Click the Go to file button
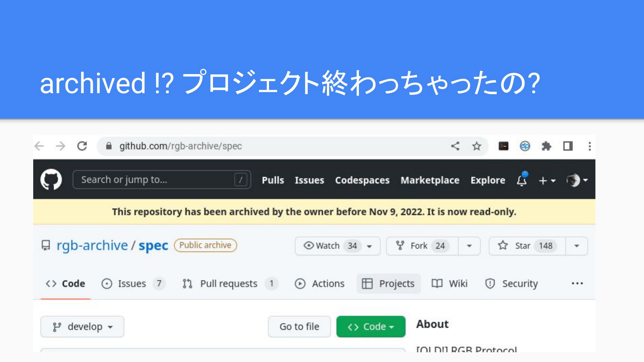This screenshot has height=362, width=644. tap(299, 326)
